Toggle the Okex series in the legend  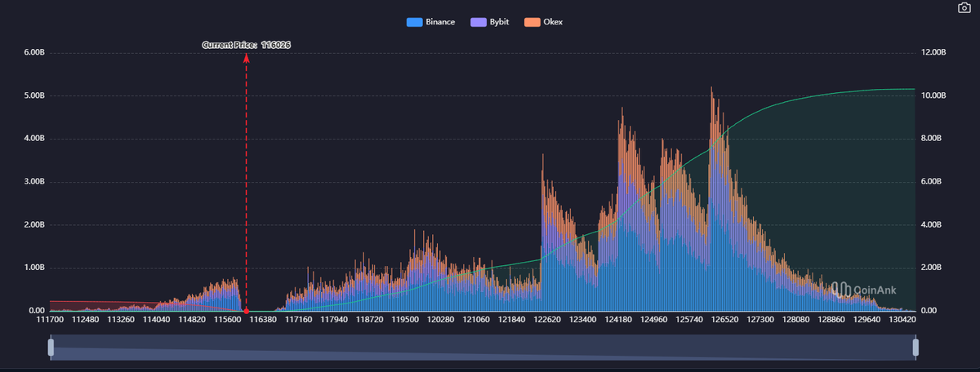[543, 22]
